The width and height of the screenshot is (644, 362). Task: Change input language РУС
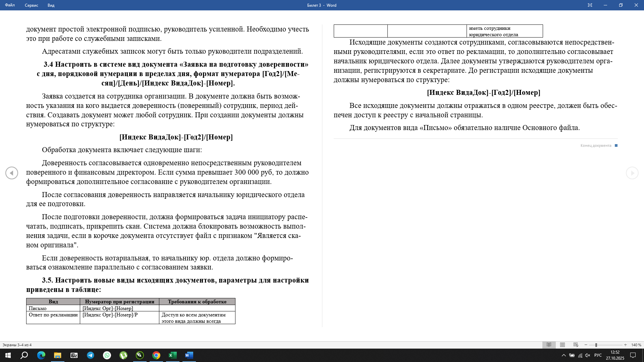coord(598,355)
